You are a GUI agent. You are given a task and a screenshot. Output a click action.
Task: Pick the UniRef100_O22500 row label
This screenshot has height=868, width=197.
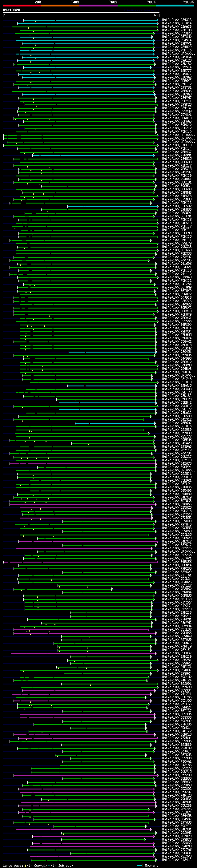pyautogui.click(x=177, y=321)
